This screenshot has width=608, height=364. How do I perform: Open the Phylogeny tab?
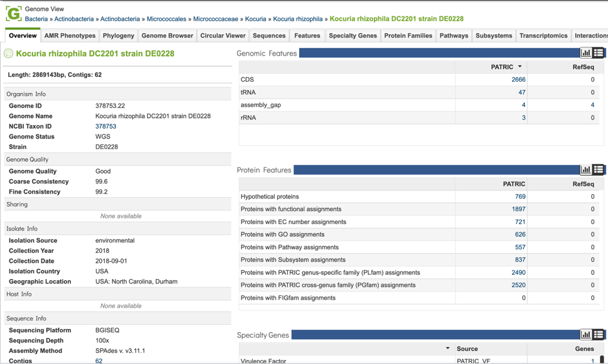pyautogui.click(x=118, y=36)
